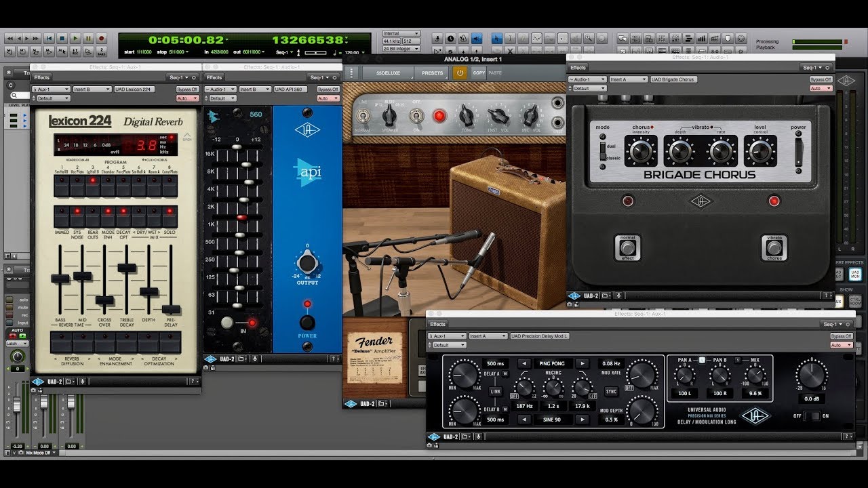868x488 pixels.
Task: Open Insert A dropdown in Brigade Chorus window
Action: (629, 79)
